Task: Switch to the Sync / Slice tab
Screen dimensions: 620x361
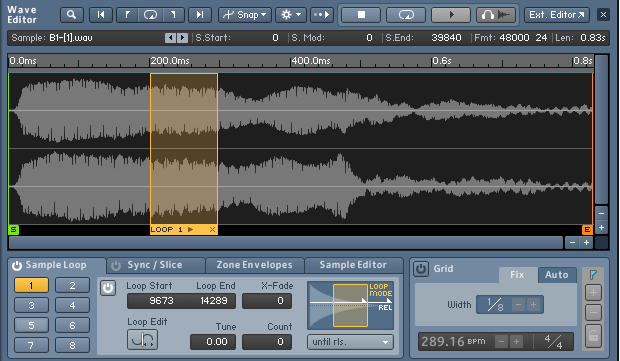Action: pos(155,265)
